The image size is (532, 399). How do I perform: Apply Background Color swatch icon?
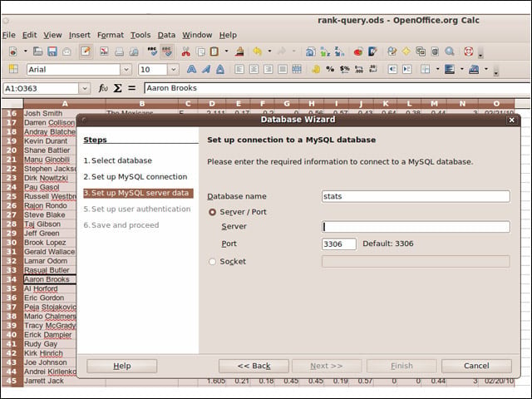pos(450,69)
